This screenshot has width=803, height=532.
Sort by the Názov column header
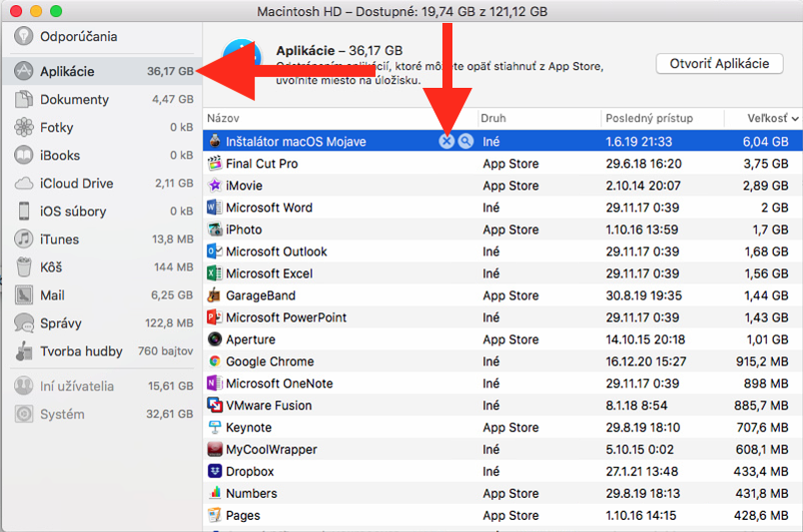[340, 118]
